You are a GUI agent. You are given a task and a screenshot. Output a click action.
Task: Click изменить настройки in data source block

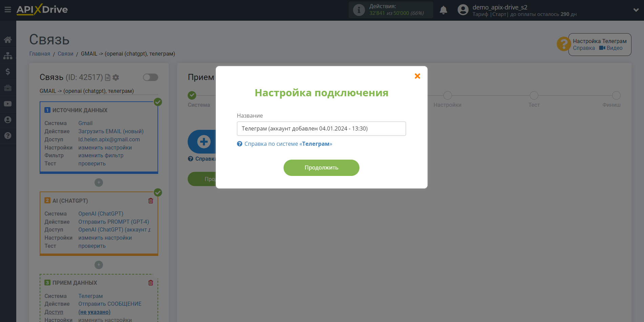(x=105, y=148)
